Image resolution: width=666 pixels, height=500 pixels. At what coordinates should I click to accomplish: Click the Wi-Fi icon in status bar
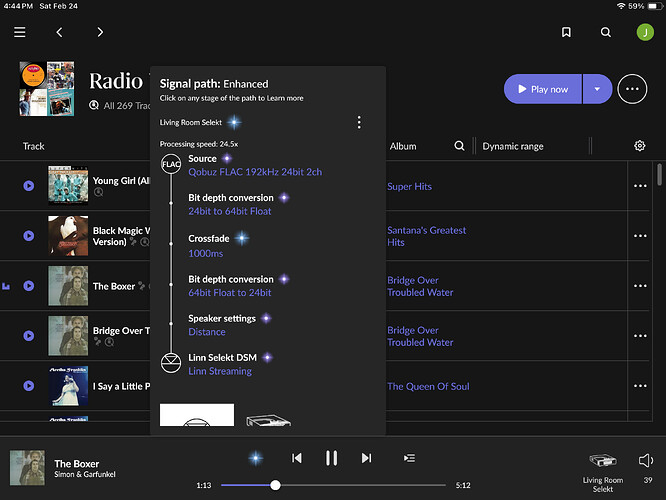pyautogui.click(x=621, y=6)
